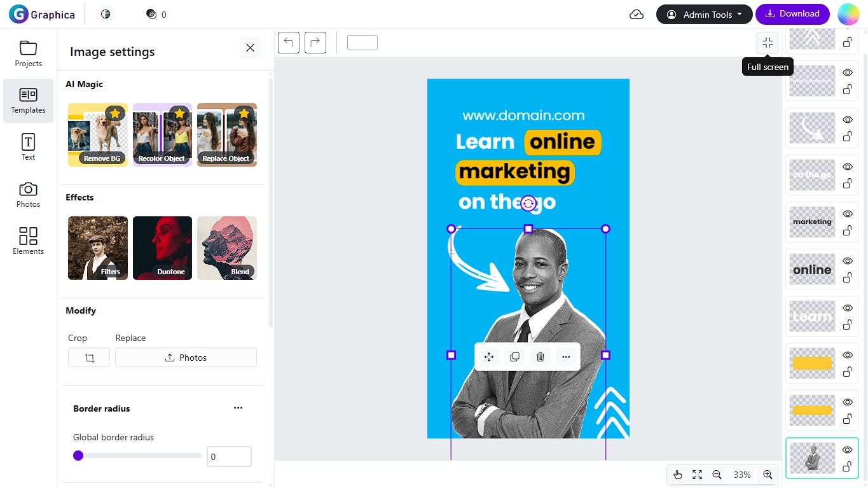Click the Photos replace button
Screen dimensions: 868x488
coord(186,358)
